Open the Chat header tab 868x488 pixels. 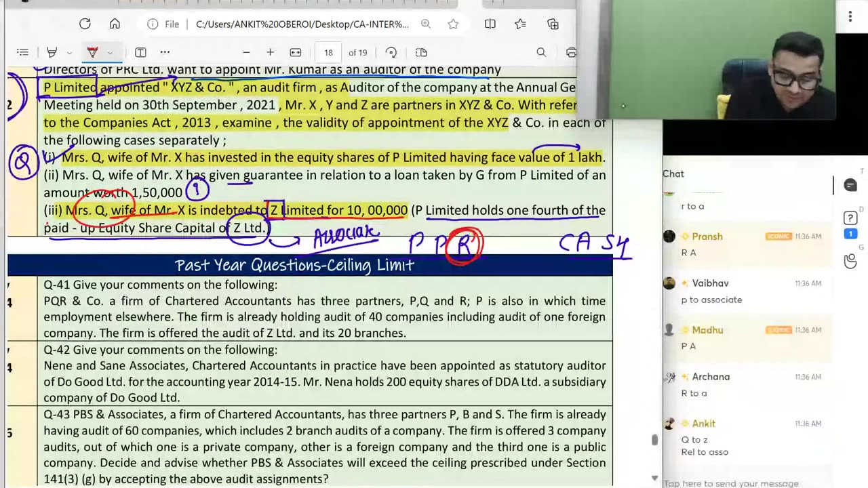(x=673, y=174)
